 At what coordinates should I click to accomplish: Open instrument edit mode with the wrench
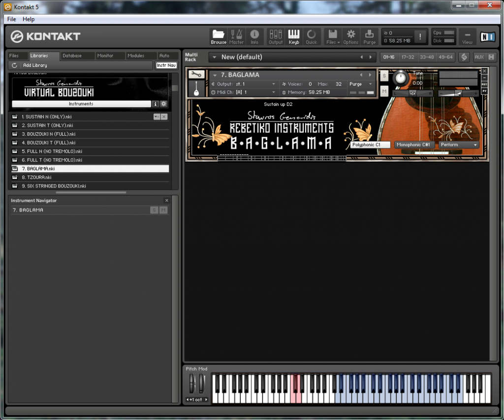(196, 74)
